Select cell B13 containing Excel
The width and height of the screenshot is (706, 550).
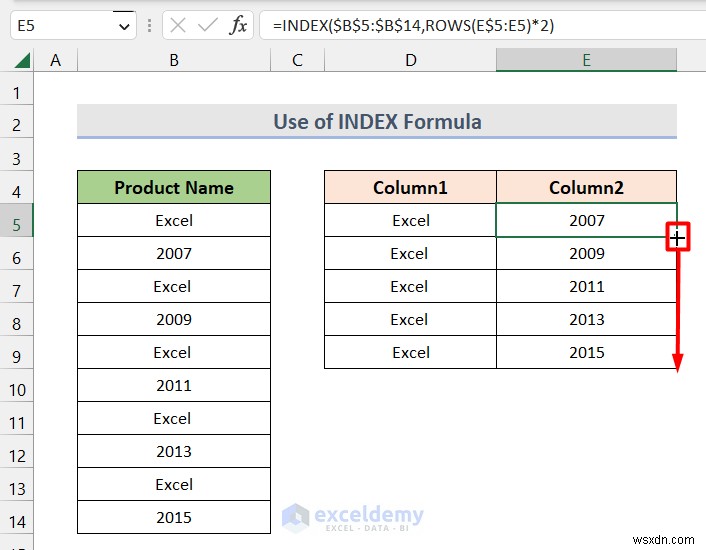(174, 484)
